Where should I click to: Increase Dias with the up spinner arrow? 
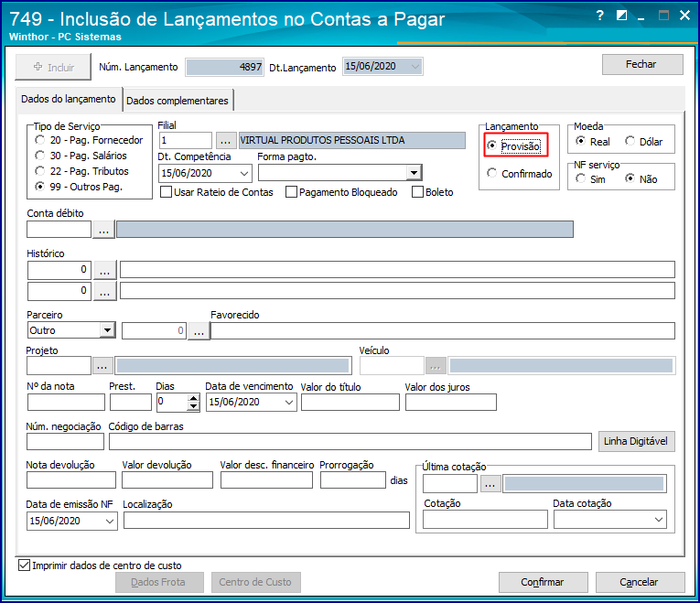pos(193,398)
